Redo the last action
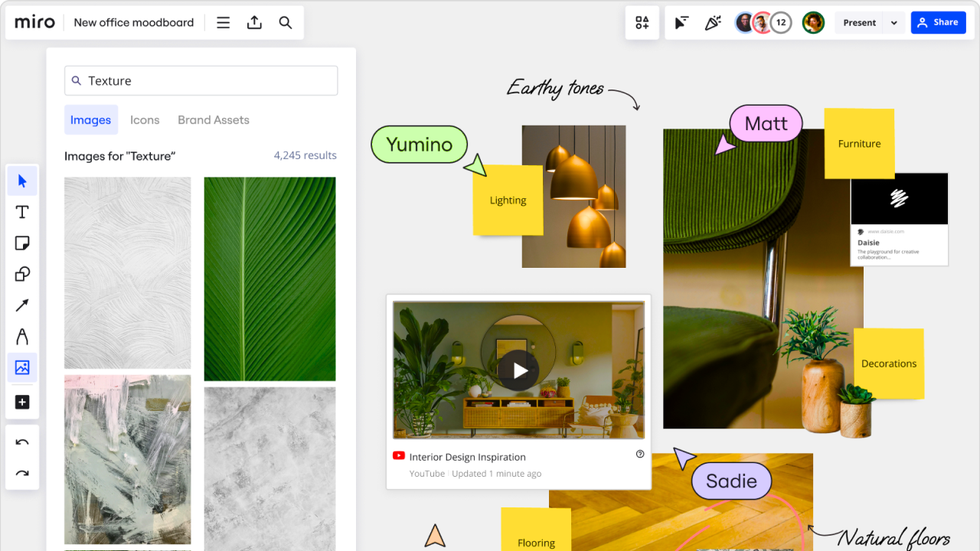This screenshot has height=551, width=980. (x=22, y=474)
